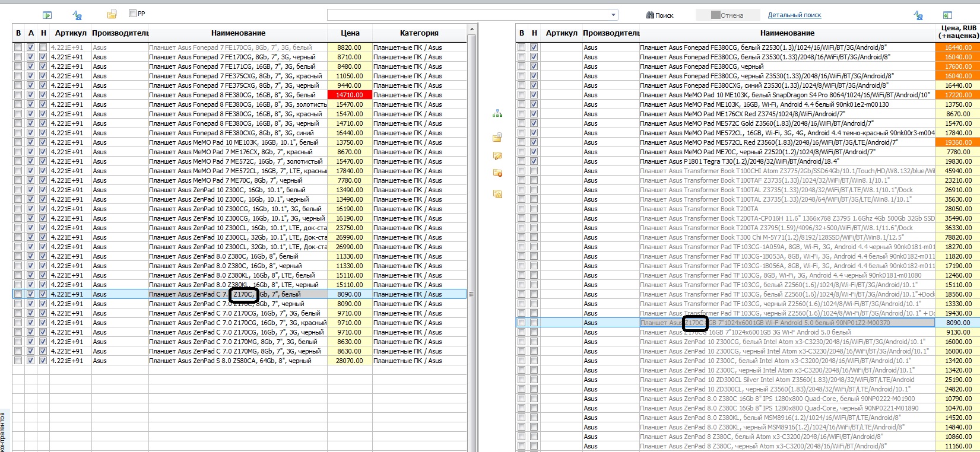Screen dimensions: 980x452
Task: Click price 25190.00 in right table
Action: [958, 380]
